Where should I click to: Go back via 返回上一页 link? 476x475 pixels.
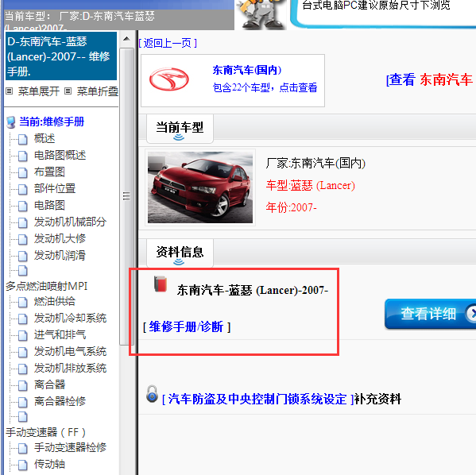point(168,43)
